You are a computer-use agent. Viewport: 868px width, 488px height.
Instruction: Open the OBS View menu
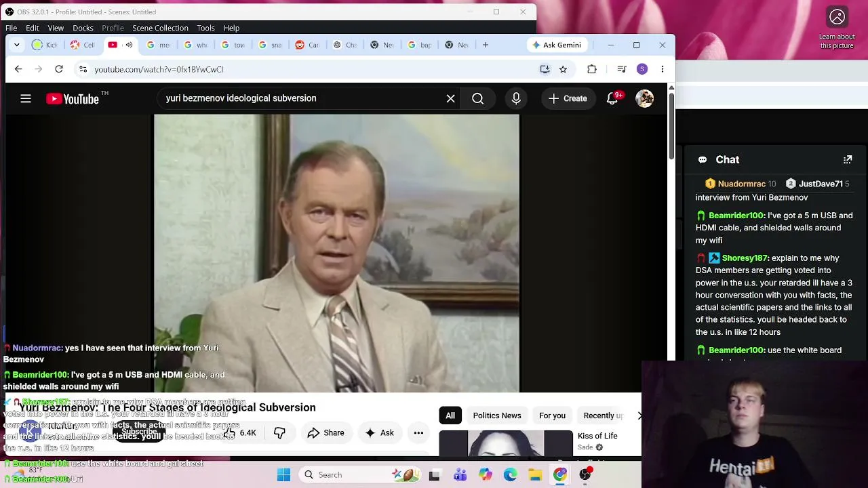tap(56, 28)
